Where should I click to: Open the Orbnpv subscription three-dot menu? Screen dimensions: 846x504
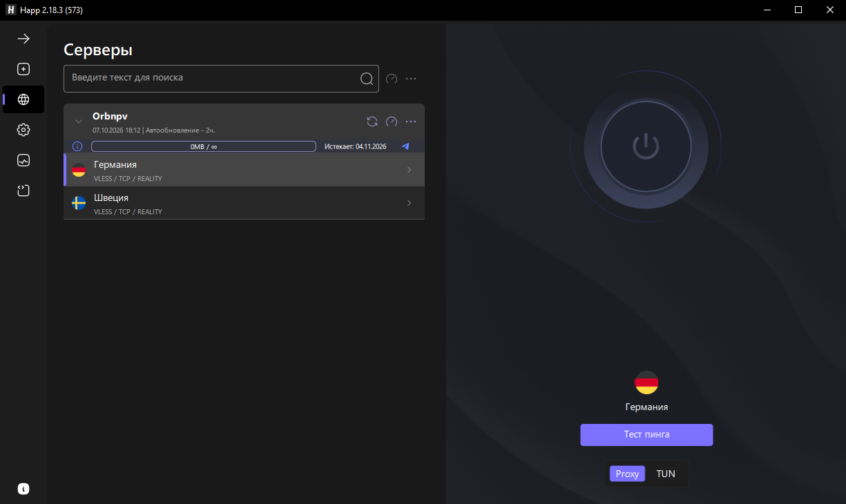(x=411, y=122)
